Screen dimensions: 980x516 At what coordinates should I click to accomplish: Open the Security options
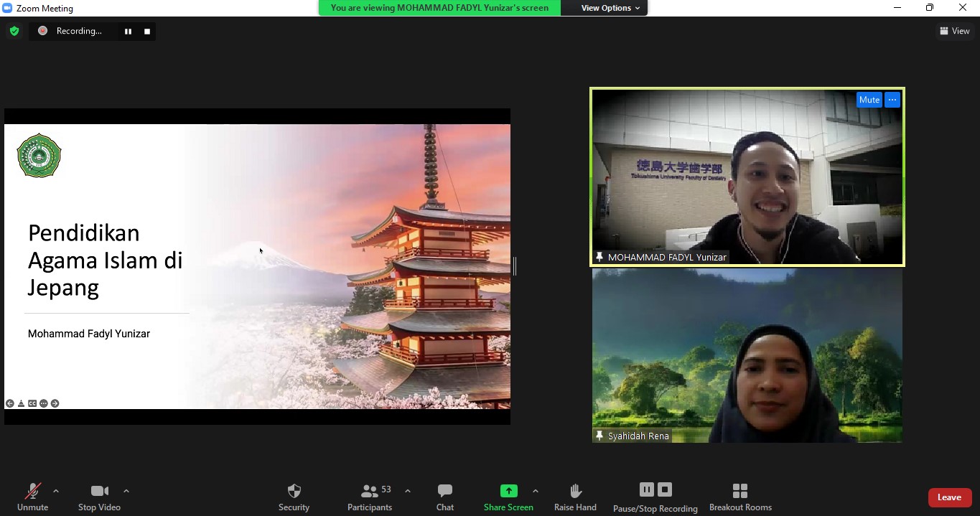pyautogui.click(x=294, y=497)
